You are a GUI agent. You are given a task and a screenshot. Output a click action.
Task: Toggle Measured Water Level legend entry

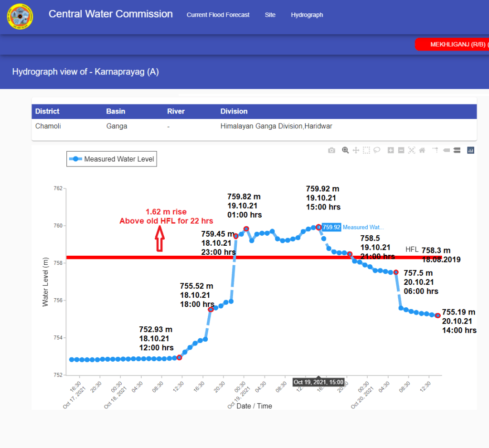(x=112, y=159)
